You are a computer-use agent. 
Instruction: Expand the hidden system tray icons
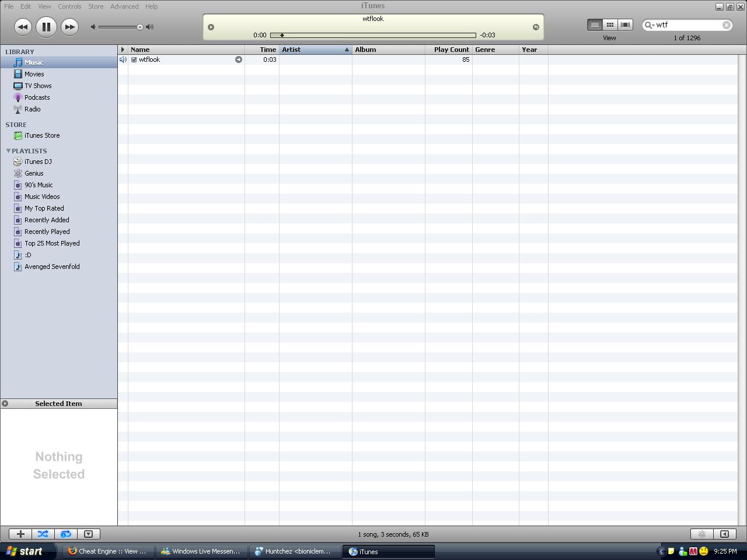[661, 551]
